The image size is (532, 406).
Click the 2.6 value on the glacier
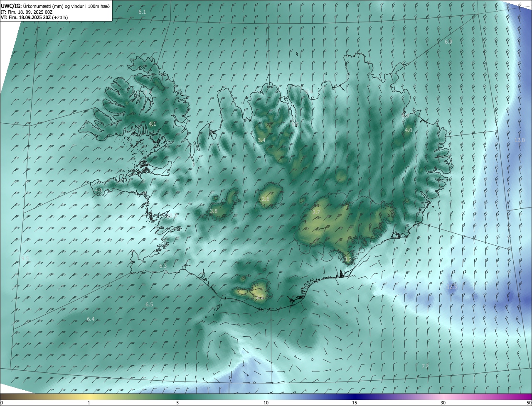click(x=266, y=199)
